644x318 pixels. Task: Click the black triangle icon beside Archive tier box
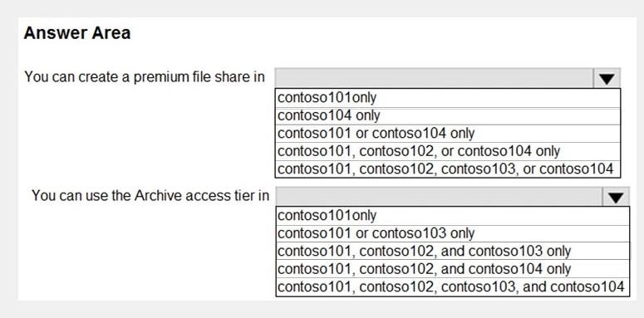click(615, 198)
